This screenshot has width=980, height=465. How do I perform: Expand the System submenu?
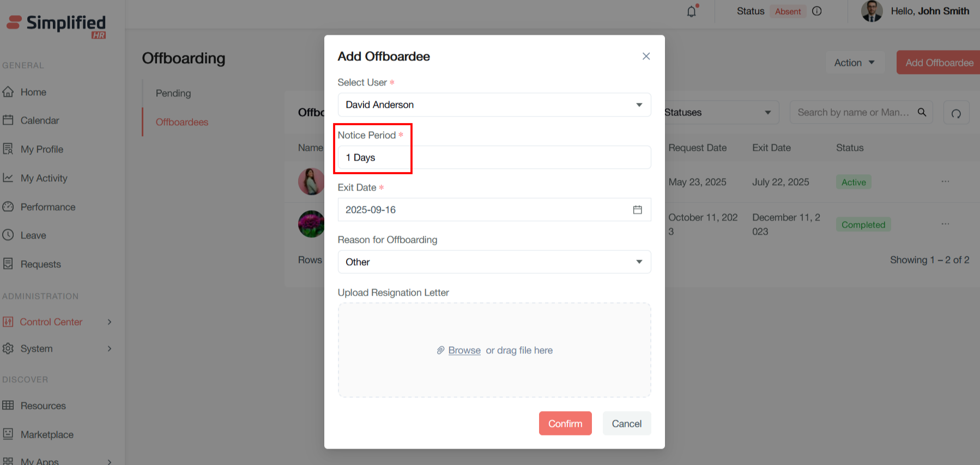coord(110,348)
